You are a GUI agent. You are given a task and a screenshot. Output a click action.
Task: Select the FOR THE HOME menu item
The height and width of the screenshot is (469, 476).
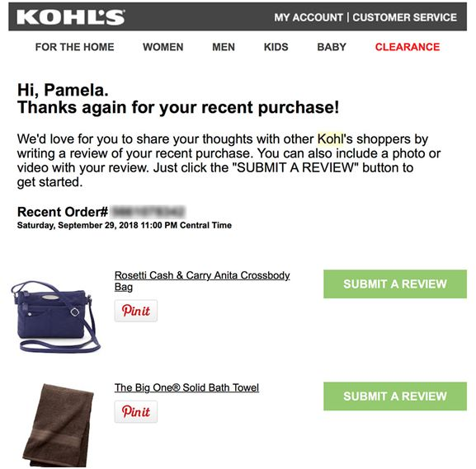click(75, 47)
